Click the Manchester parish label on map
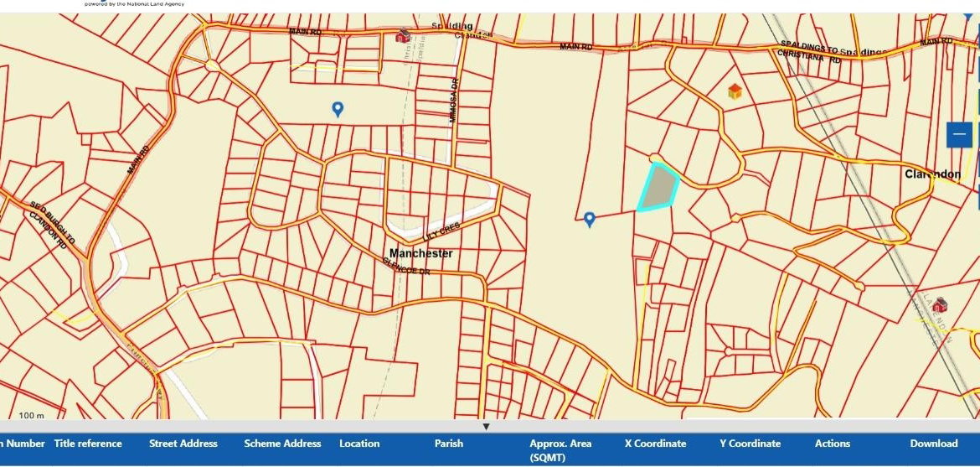This screenshot has width=980, height=467. [x=420, y=253]
